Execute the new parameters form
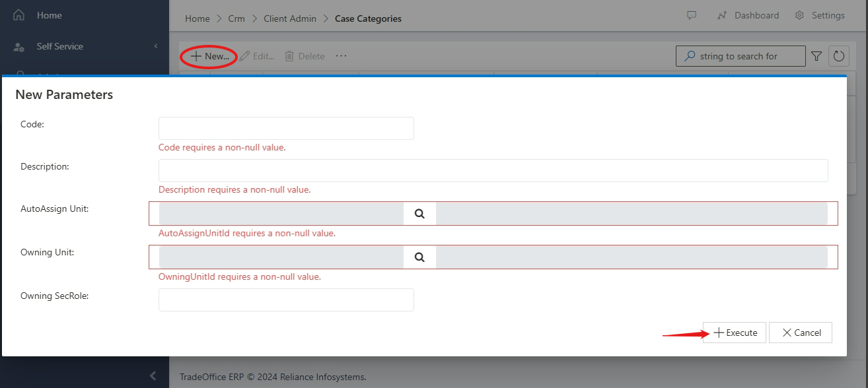 point(734,332)
